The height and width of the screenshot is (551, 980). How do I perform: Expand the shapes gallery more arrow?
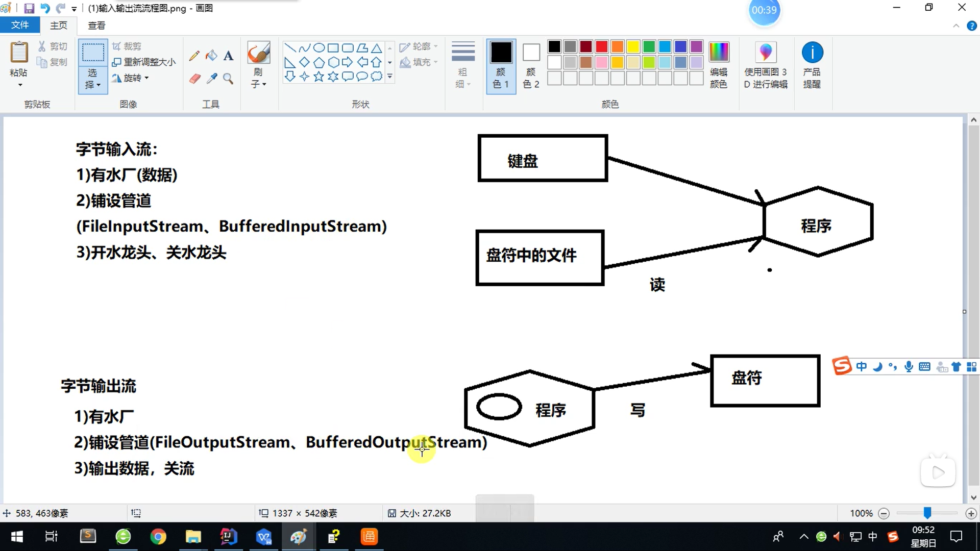click(390, 77)
